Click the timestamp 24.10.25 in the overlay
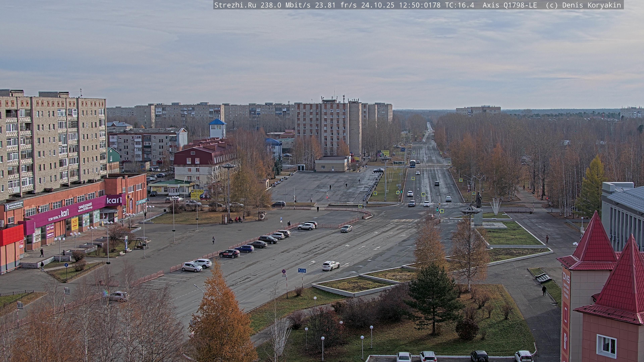644x362 pixels. tap(378, 5)
